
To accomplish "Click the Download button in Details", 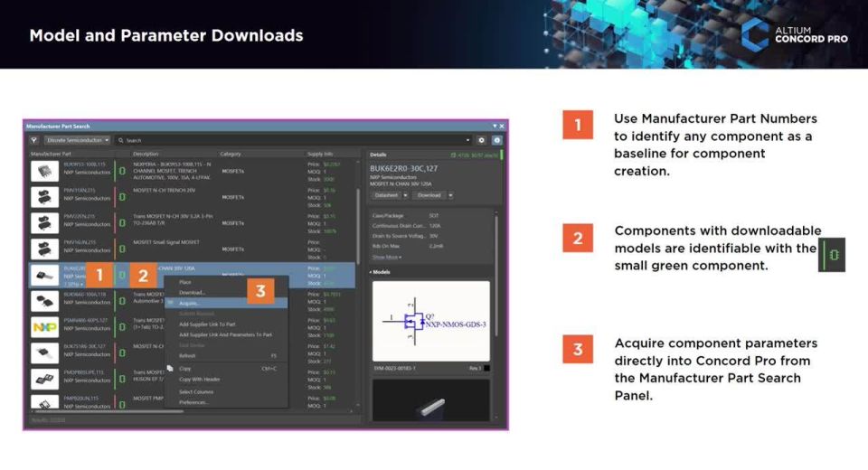I will 429,195.
